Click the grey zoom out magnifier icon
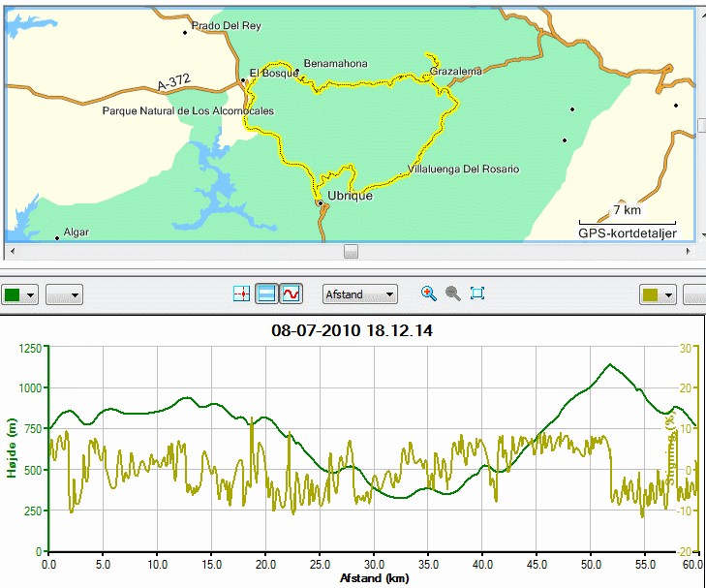706x588 pixels. [453, 294]
